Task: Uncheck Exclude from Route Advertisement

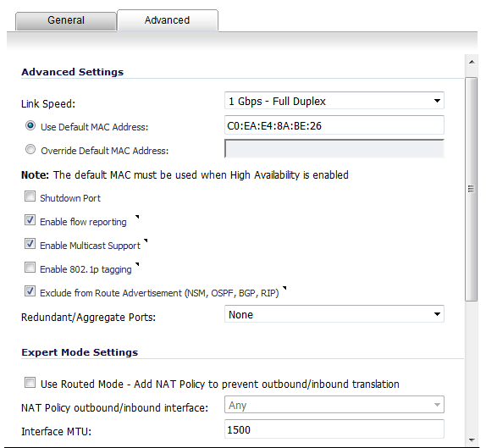Action: coord(30,291)
